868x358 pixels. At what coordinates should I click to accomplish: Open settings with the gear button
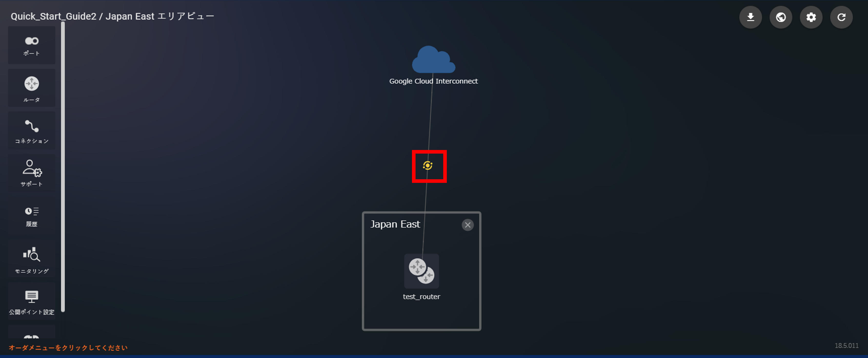point(811,17)
